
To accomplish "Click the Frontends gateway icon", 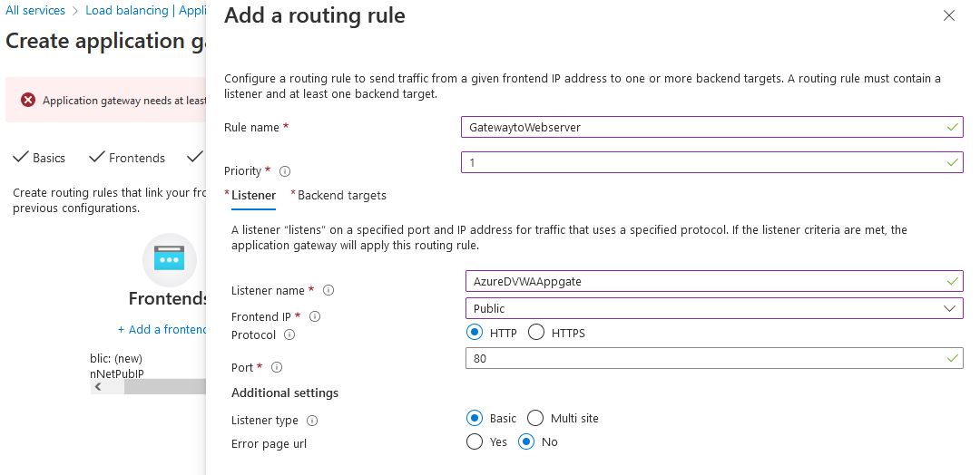I will (170, 259).
